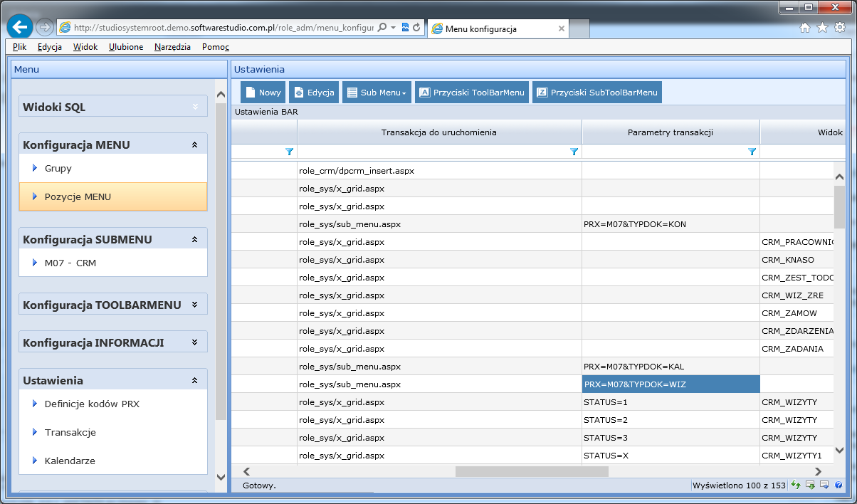Sort by Transakcja do uruchomienia column header
The image size is (857, 504).
(x=439, y=132)
